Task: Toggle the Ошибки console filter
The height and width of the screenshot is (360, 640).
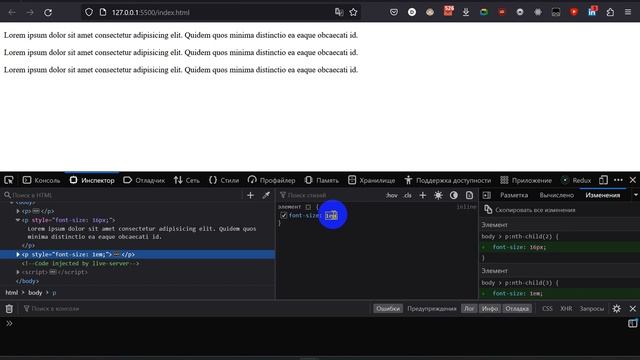Action: pos(388,309)
